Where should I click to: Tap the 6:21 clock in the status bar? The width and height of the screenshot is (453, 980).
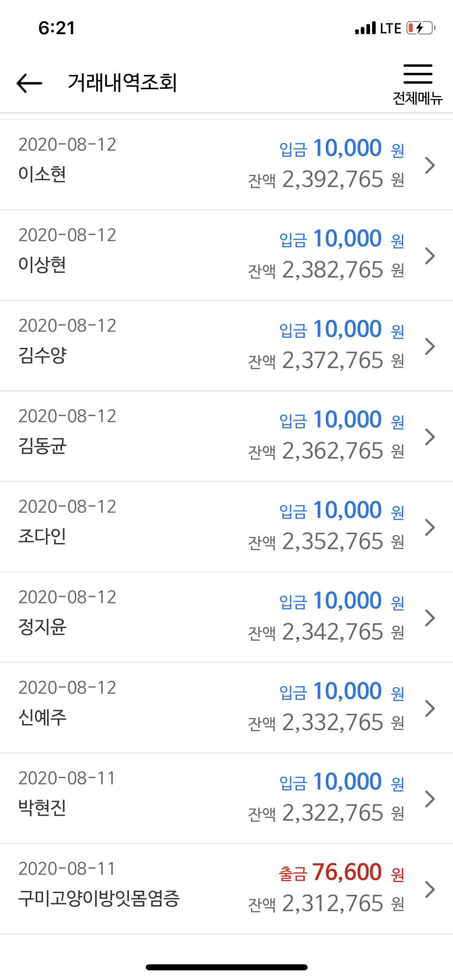click(x=57, y=28)
